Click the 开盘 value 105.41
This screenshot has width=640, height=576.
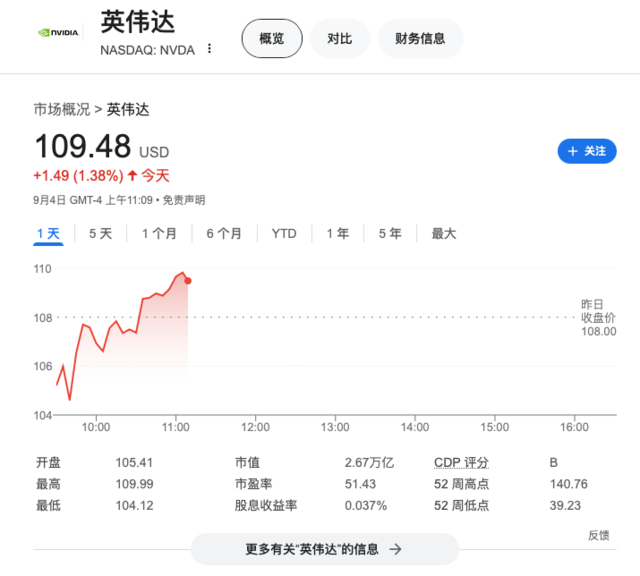pyautogui.click(x=134, y=463)
